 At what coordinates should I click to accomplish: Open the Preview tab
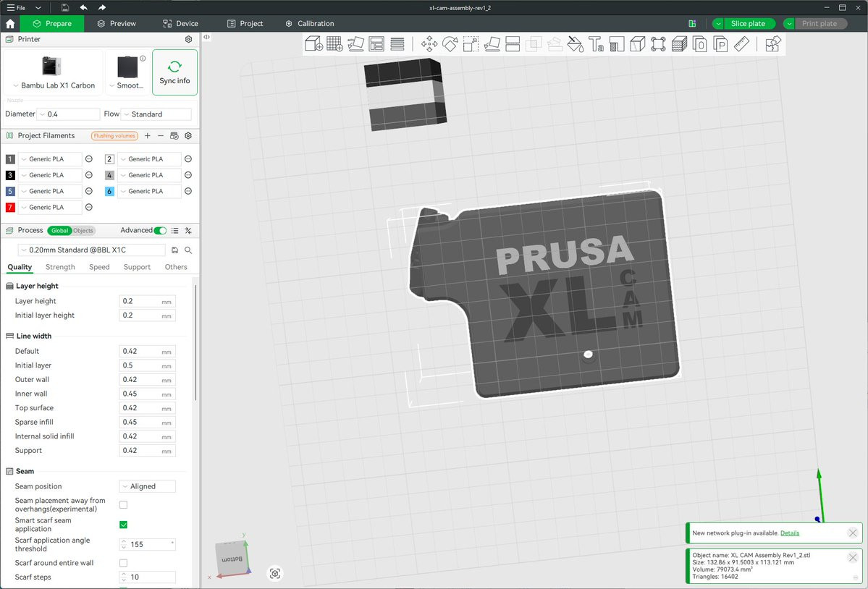[x=117, y=24]
